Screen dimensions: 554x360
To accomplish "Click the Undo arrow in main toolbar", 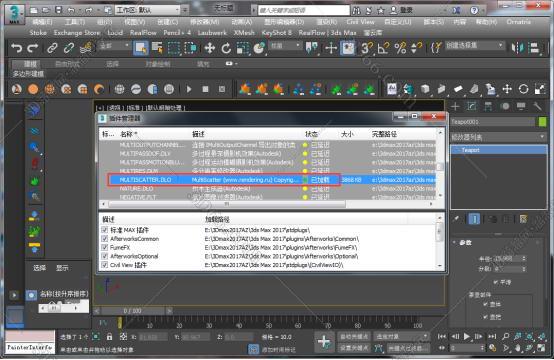I will (16, 47).
